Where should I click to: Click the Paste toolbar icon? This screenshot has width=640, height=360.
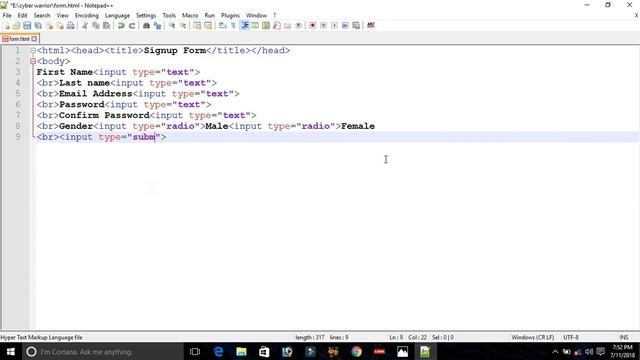(107, 25)
